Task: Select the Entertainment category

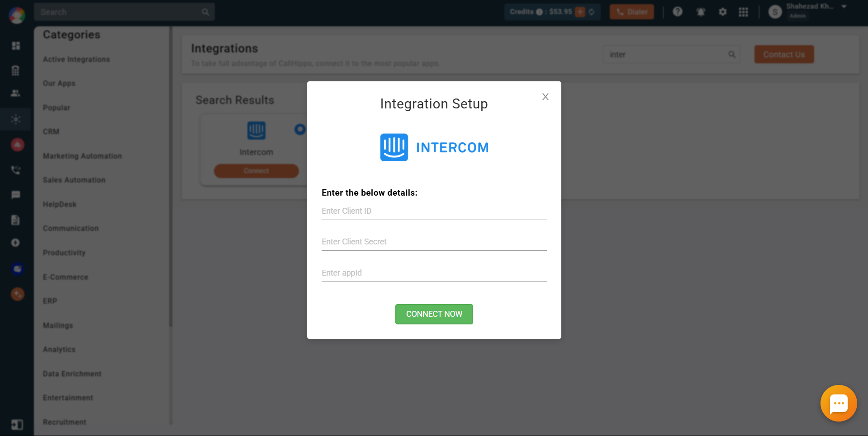Action: pyautogui.click(x=68, y=398)
